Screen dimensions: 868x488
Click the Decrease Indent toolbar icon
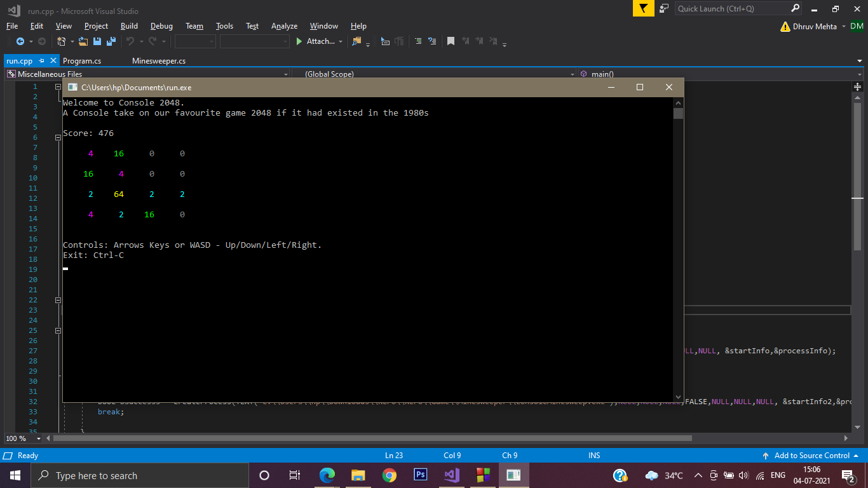385,41
